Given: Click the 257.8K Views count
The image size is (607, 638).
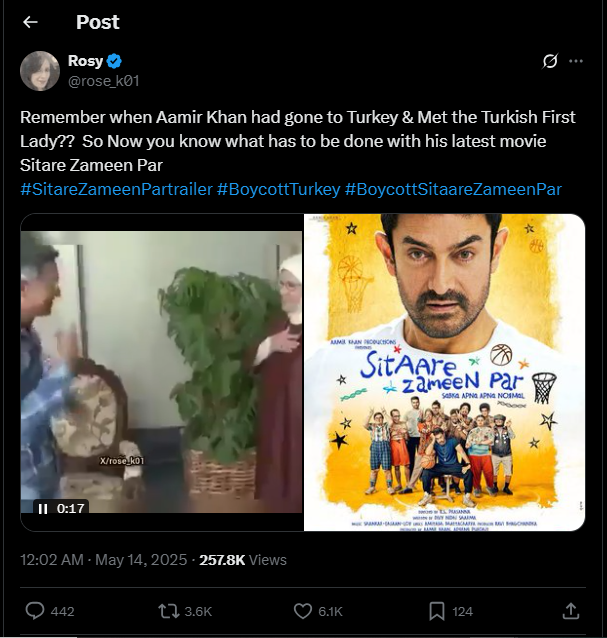Looking at the screenshot, I should (243, 560).
